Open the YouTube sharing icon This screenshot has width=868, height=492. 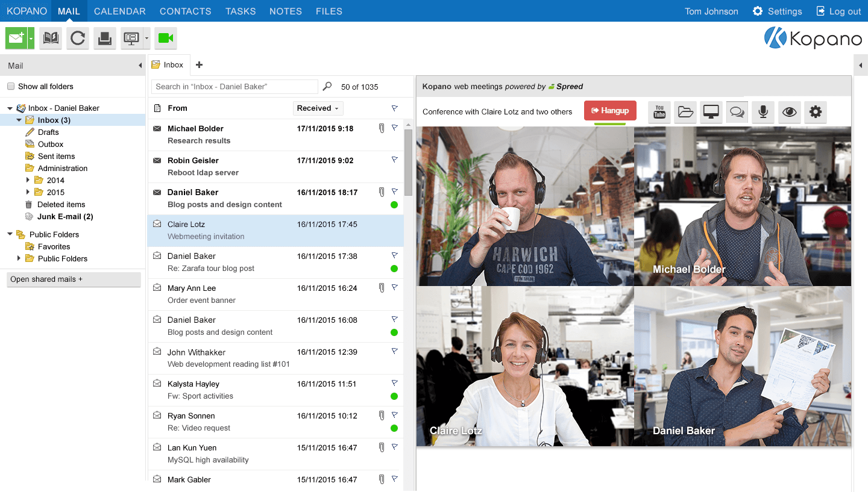pyautogui.click(x=659, y=112)
